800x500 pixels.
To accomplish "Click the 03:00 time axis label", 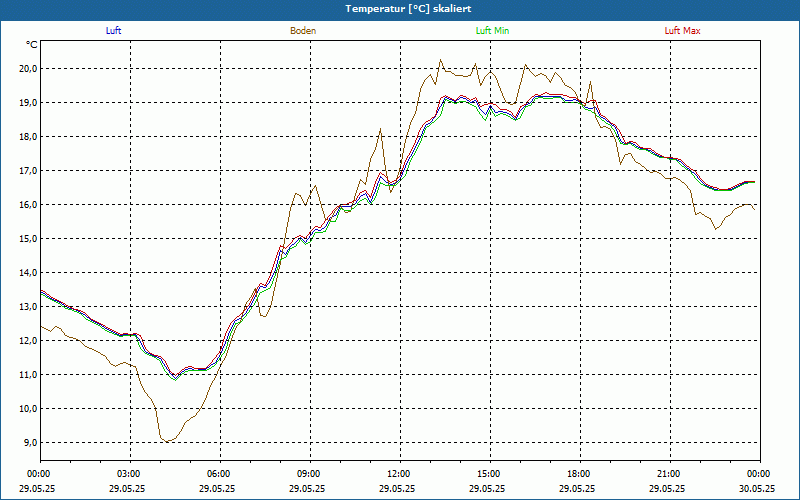I will tap(131, 474).
